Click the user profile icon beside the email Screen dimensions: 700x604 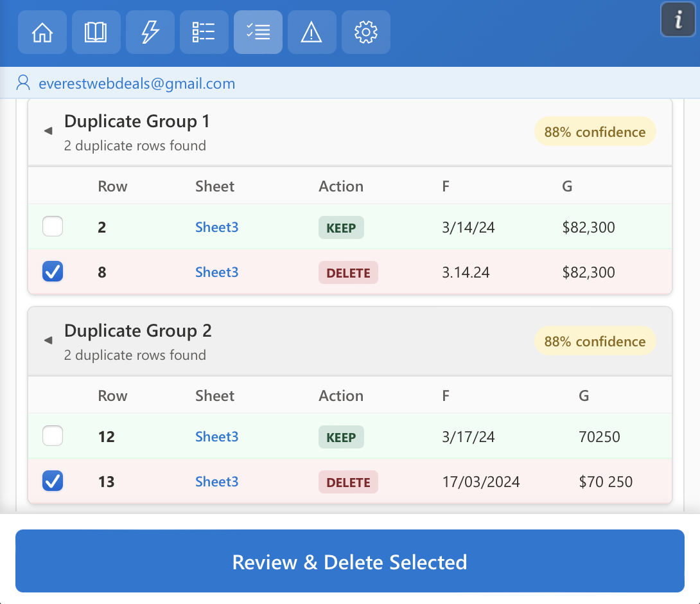(24, 83)
